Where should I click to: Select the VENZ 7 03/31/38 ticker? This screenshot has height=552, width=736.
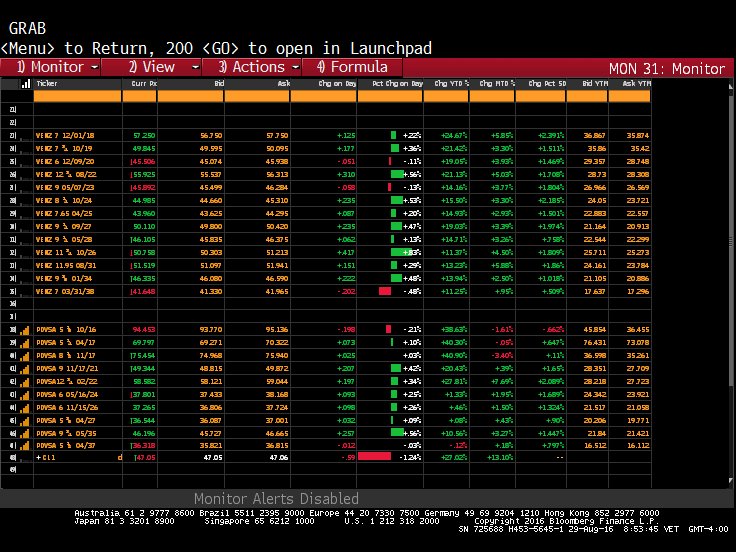click(x=65, y=291)
